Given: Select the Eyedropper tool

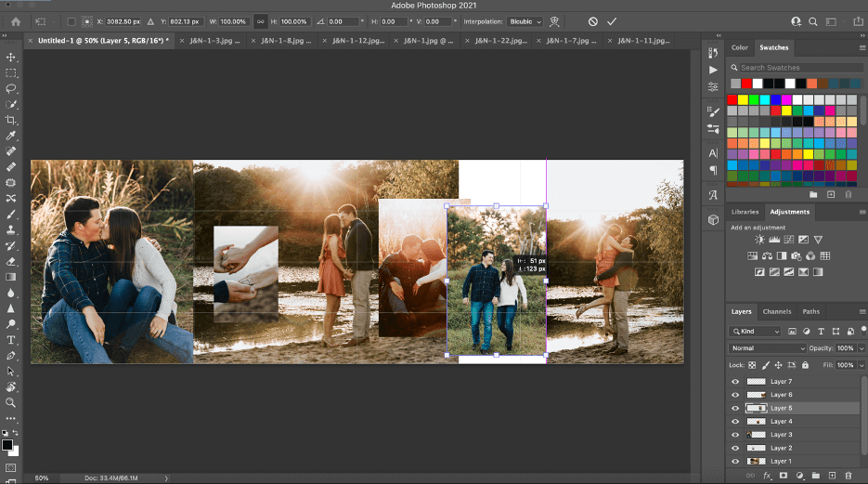Looking at the screenshot, I should click(x=10, y=136).
